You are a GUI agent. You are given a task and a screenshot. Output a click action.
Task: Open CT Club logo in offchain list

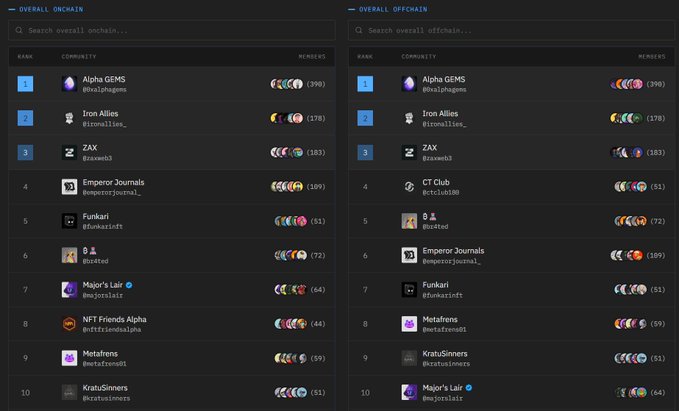(x=409, y=187)
